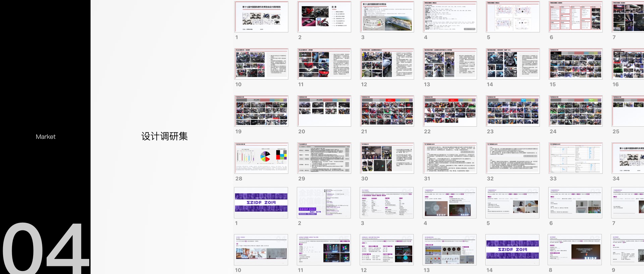The image size is (644, 274).
Task: Select SZIDF deck slide 2 thumbnail
Action: [x=324, y=203]
